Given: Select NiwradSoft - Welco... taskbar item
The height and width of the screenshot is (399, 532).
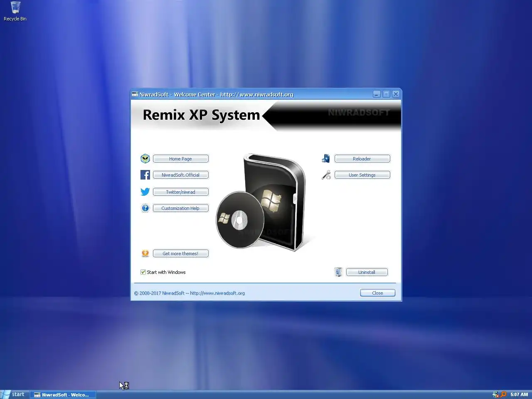Looking at the screenshot, I should (63, 395).
